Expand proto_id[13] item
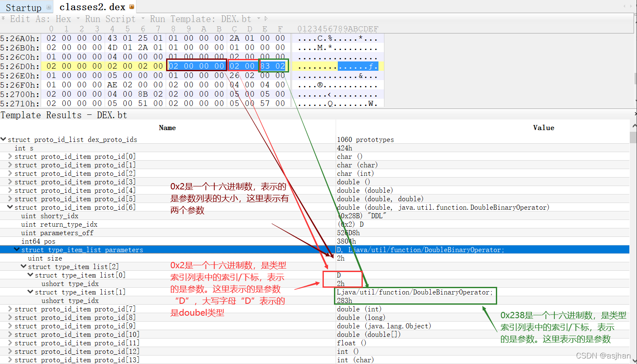The width and height of the screenshot is (637, 364). [x=10, y=360]
